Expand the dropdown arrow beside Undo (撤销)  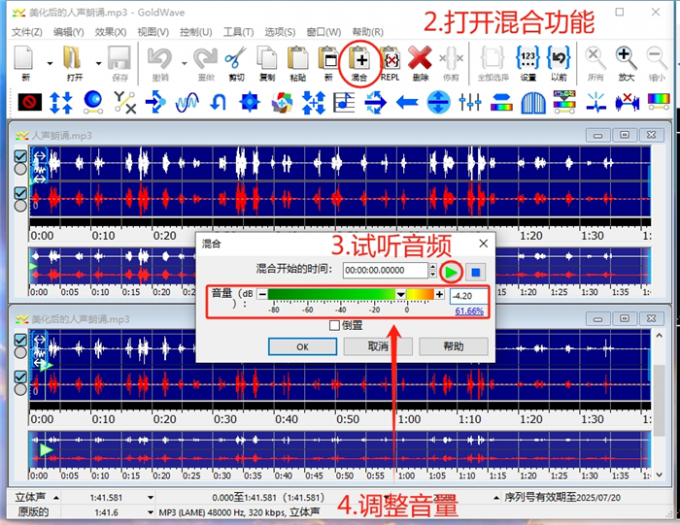184,63
